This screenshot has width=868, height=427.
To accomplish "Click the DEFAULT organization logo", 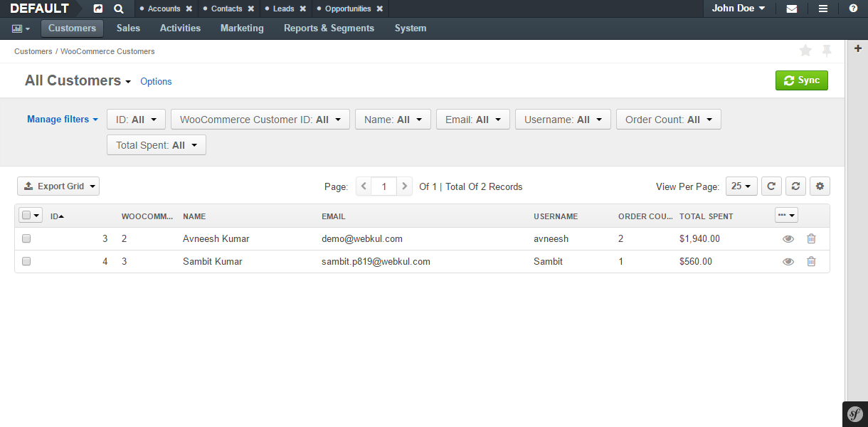I will tap(40, 9).
